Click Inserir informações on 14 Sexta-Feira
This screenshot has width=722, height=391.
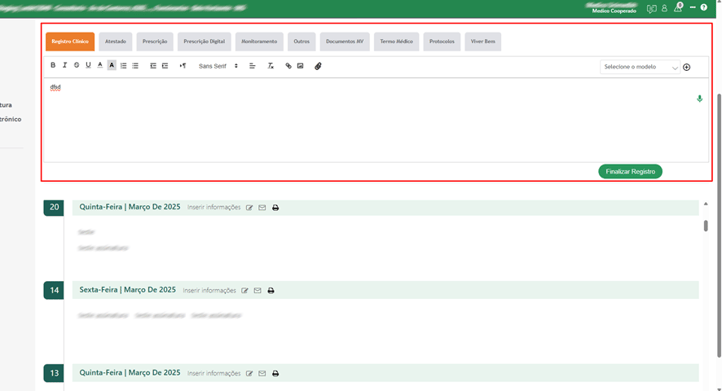pos(210,291)
